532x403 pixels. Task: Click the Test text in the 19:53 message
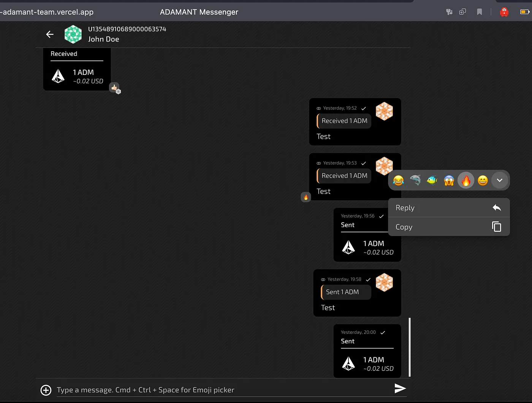tap(324, 191)
